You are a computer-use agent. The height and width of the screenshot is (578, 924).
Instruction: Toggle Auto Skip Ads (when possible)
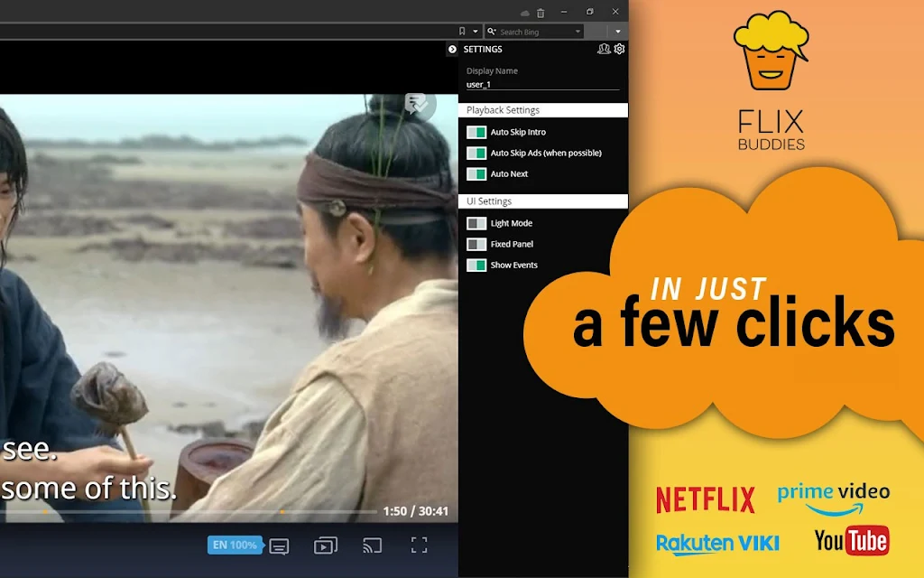[x=476, y=153]
